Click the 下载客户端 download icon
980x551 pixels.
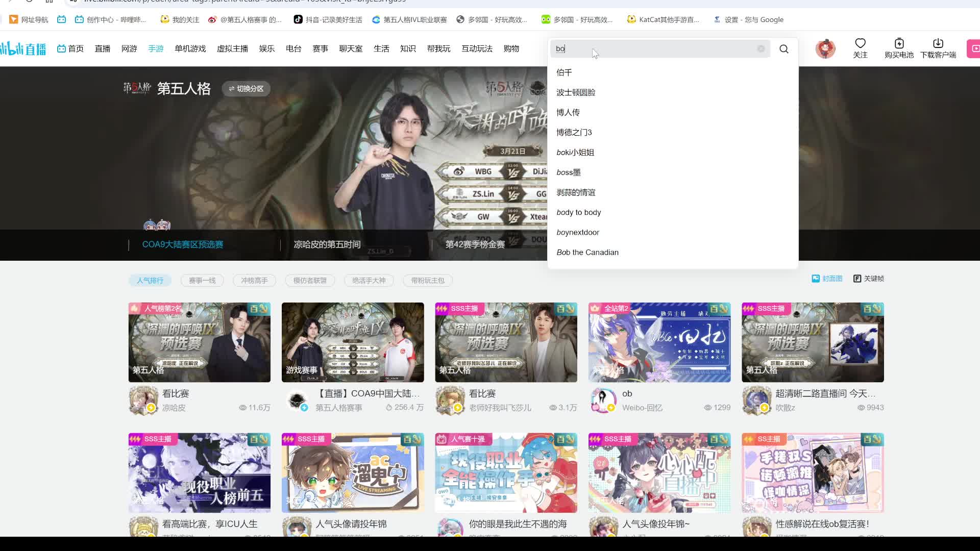coord(938,43)
